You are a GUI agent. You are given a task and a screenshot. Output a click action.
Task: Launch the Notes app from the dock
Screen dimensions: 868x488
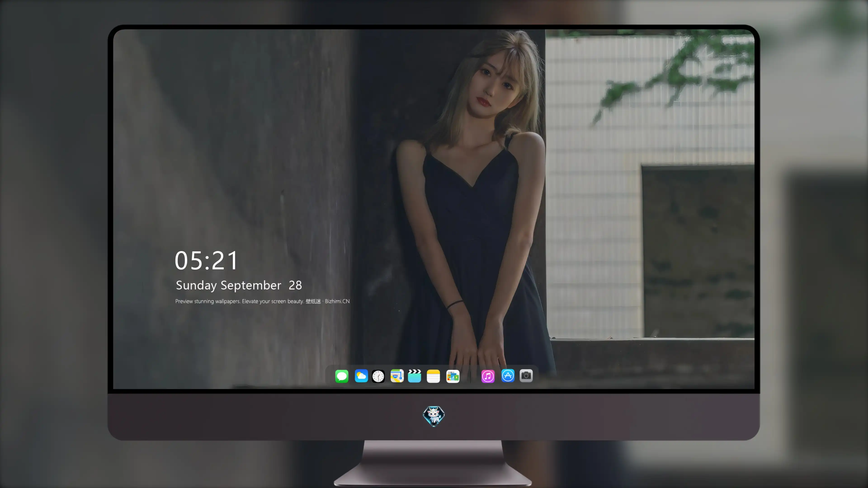pyautogui.click(x=433, y=376)
